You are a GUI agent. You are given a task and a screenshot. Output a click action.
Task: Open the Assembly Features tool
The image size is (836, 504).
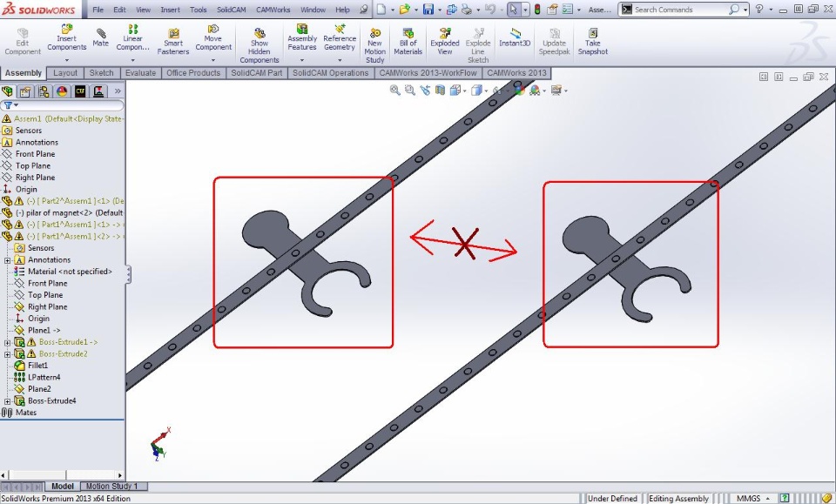pyautogui.click(x=302, y=37)
